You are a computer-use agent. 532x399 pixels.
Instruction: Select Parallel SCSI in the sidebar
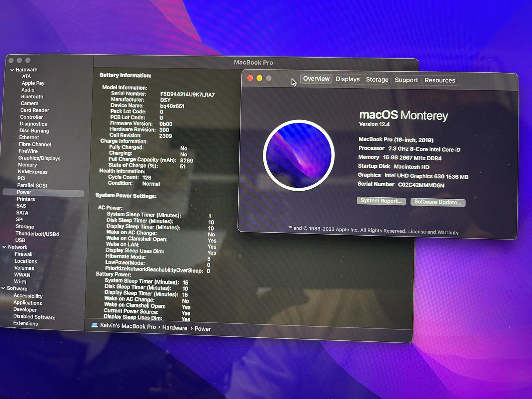coord(32,185)
